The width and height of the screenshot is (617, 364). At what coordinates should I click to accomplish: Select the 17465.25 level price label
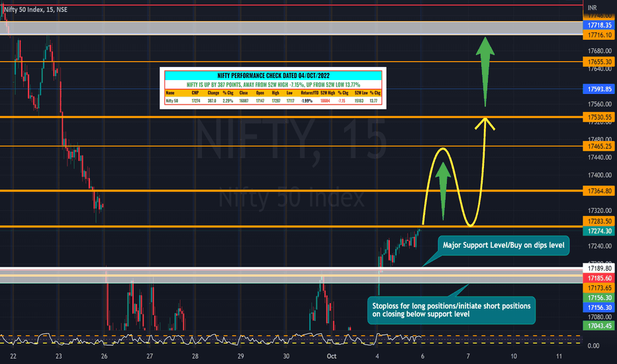599,146
